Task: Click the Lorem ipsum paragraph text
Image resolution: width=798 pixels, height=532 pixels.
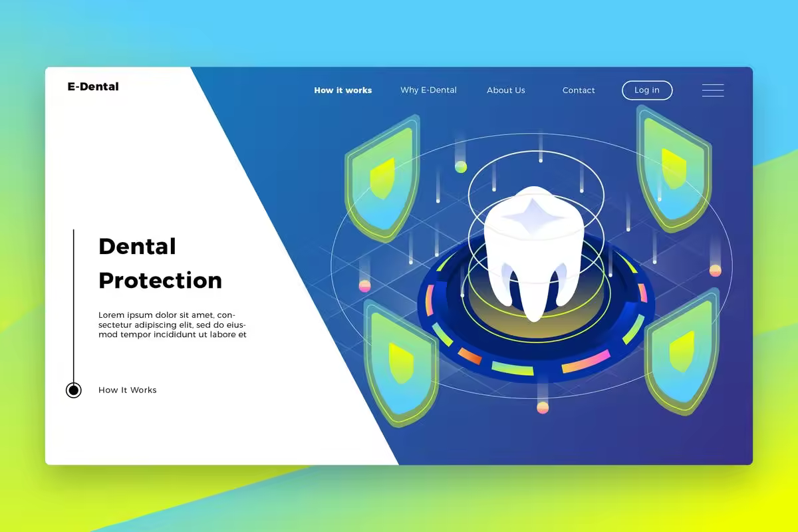Action: 173,325
